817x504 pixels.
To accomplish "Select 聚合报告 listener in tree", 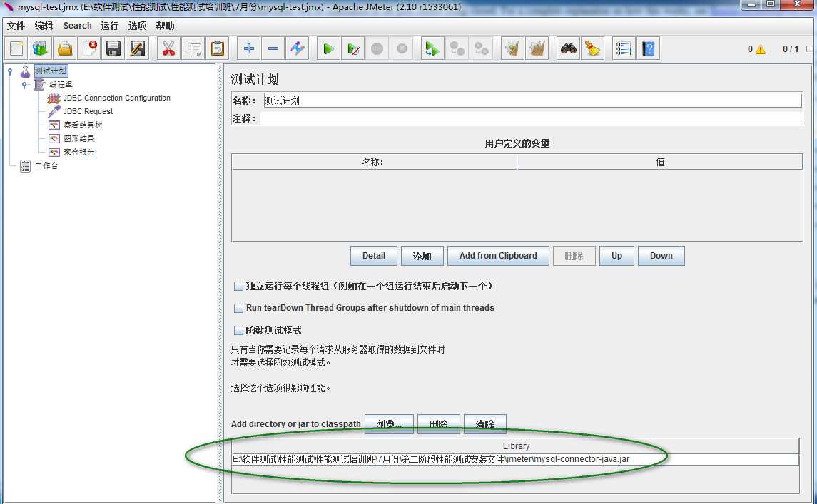I will [x=79, y=152].
